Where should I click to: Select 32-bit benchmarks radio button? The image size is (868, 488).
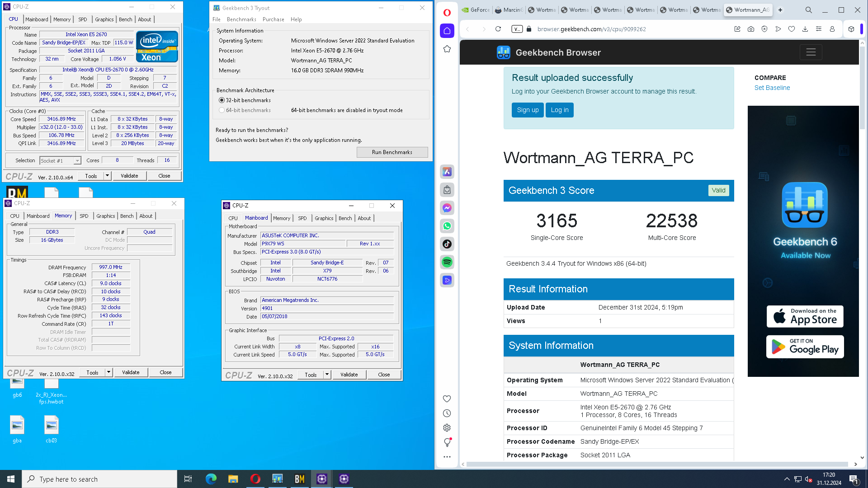(x=222, y=100)
